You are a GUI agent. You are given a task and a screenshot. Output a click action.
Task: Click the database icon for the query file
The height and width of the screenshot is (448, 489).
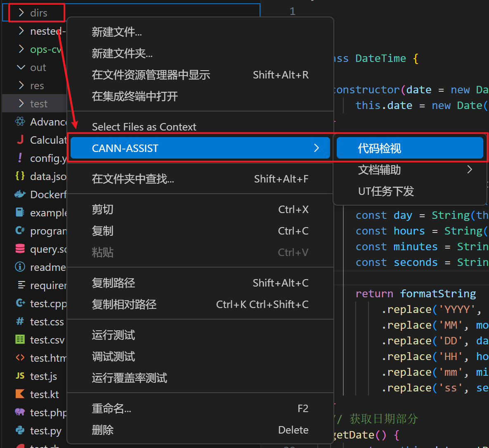point(20,249)
